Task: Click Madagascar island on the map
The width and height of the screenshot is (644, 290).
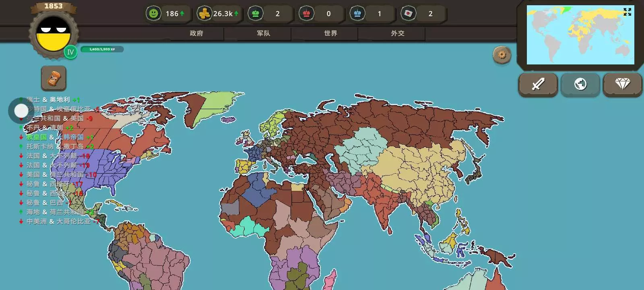Action: click(329, 280)
